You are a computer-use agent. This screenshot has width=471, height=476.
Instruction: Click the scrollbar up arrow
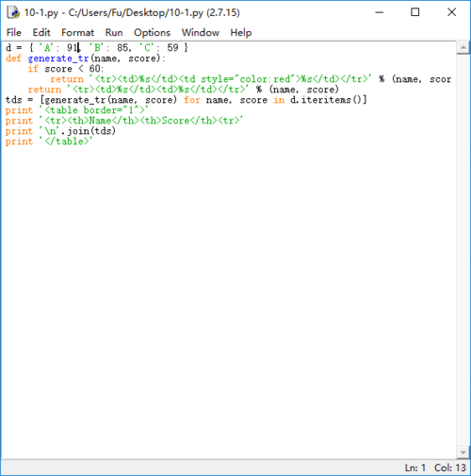click(463, 48)
